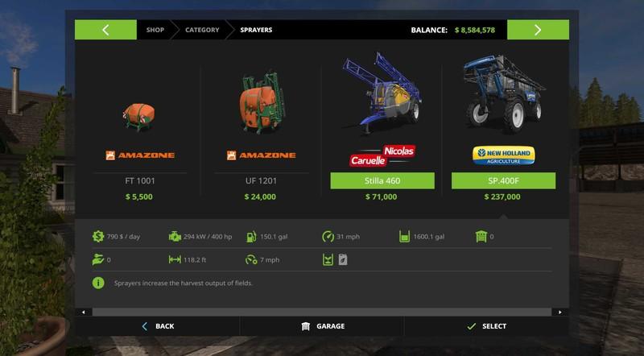Click the daily upkeep cost dollar icon
This screenshot has width=644, height=356.
point(97,236)
